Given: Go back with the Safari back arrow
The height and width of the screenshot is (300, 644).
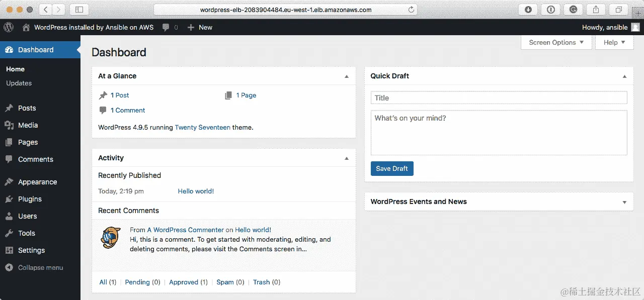Looking at the screenshot, I should pyautogui.click(x=45, y=10).
